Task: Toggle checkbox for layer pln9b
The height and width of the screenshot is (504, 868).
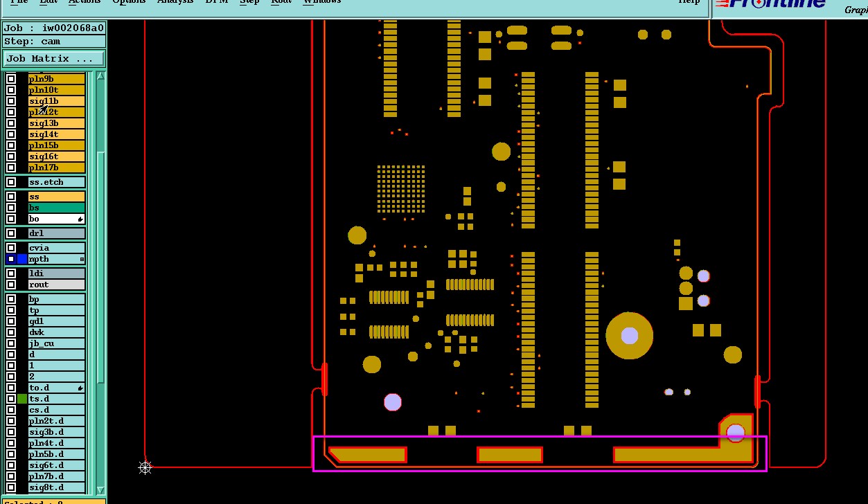Action: pos(11,79)
